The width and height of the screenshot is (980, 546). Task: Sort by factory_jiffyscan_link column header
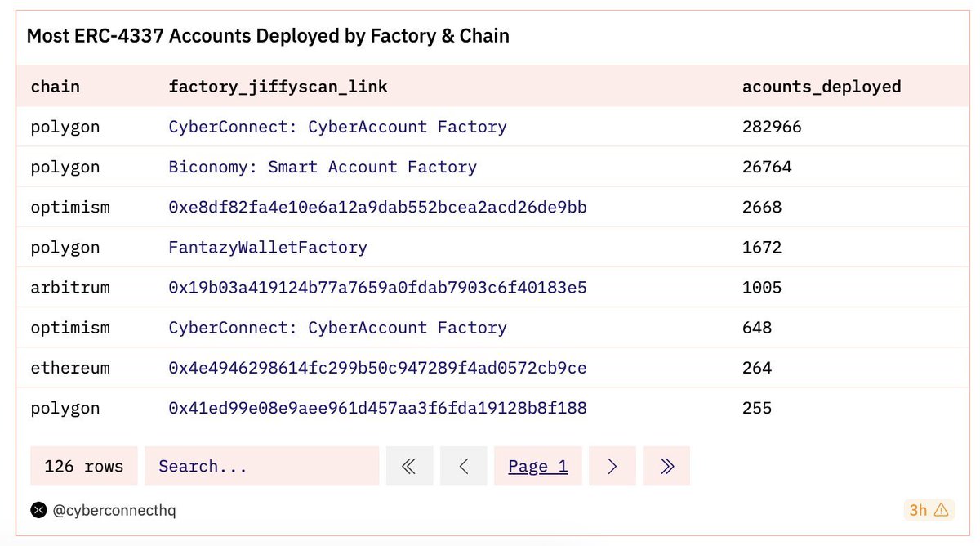click(x=278, y=86)
